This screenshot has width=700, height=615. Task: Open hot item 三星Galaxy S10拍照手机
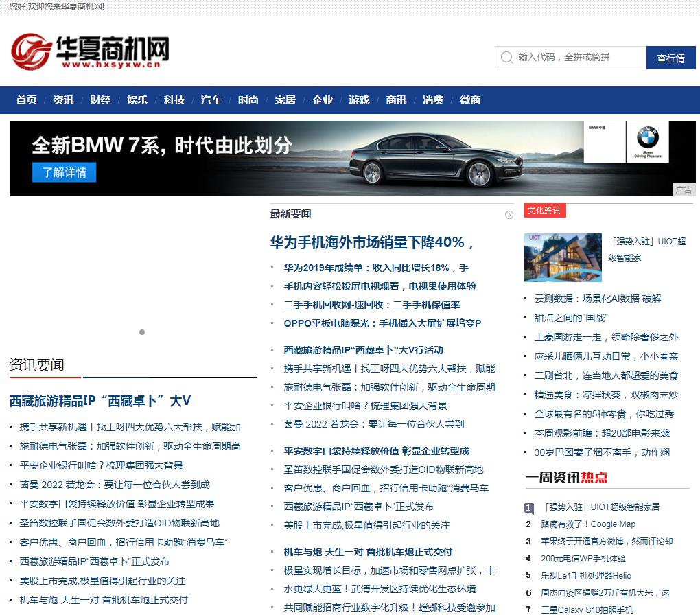coord(587,610)
